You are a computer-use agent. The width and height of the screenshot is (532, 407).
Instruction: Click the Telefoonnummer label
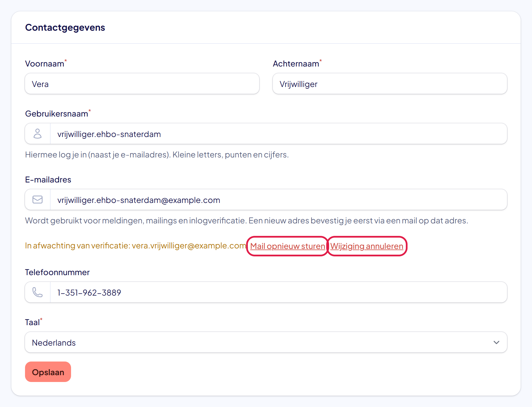[x=57, y=272]
